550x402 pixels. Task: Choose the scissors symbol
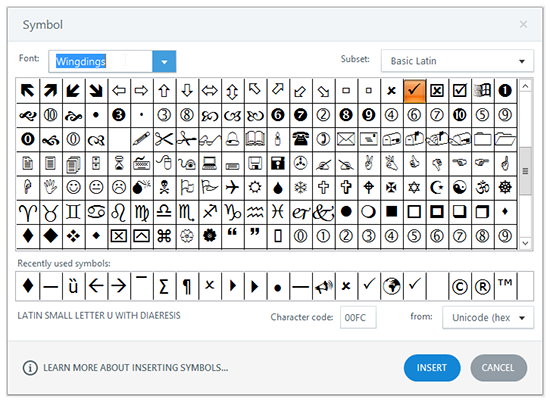[164, 139]
